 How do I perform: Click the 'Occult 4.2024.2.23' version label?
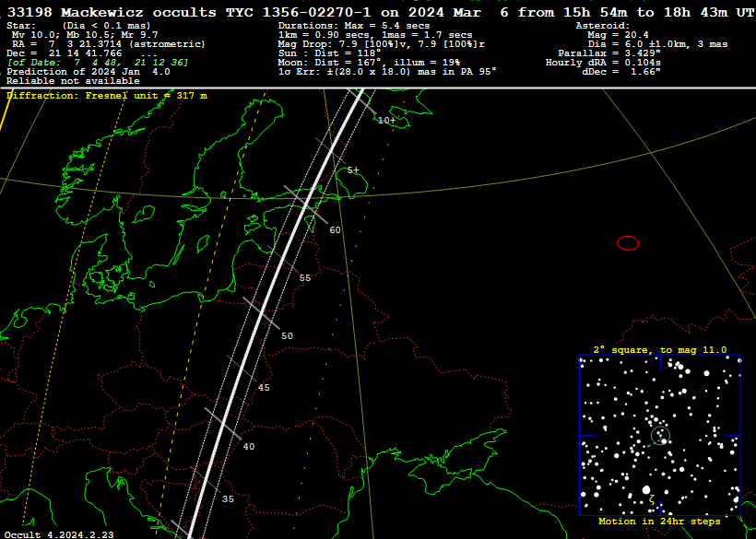[59, 534]
